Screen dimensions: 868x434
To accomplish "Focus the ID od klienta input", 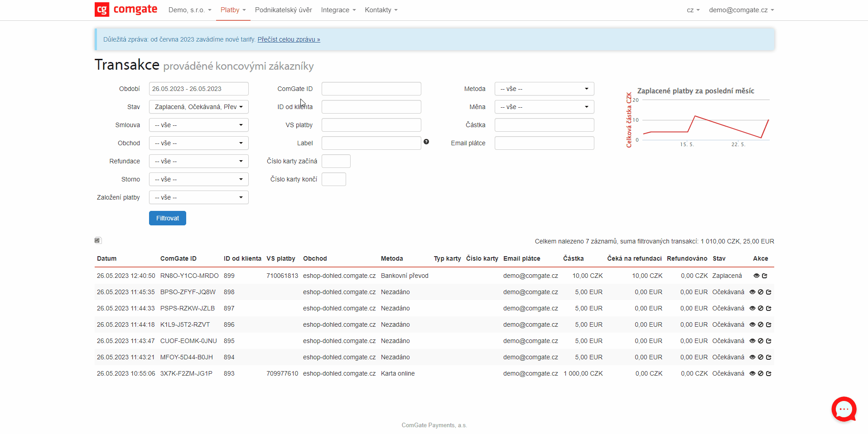I will click(x=371, y=107).
